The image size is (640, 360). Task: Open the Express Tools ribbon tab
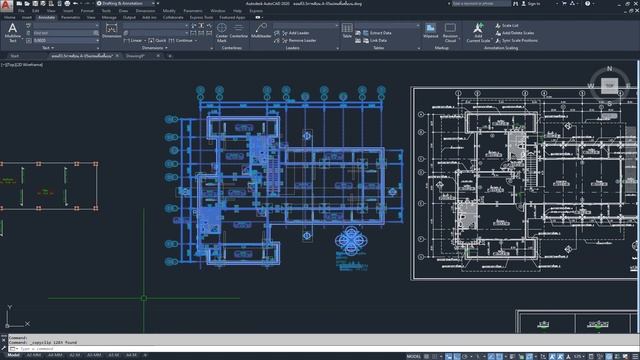201,18
